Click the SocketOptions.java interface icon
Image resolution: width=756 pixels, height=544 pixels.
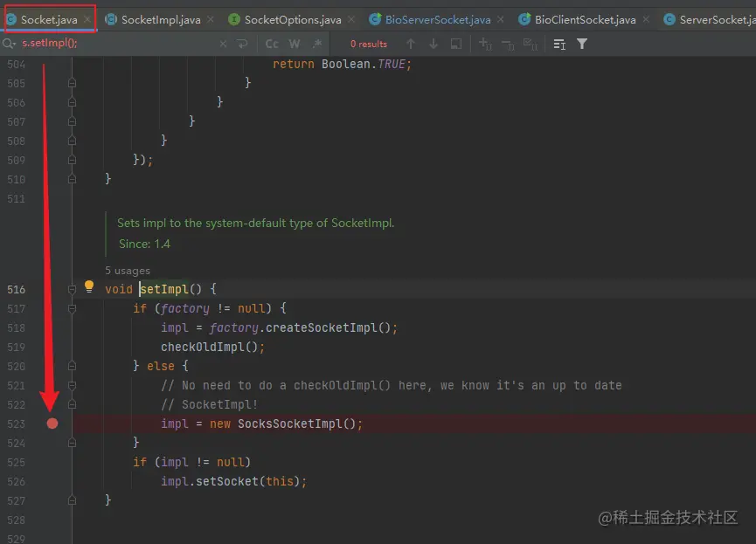coord(234,20)
